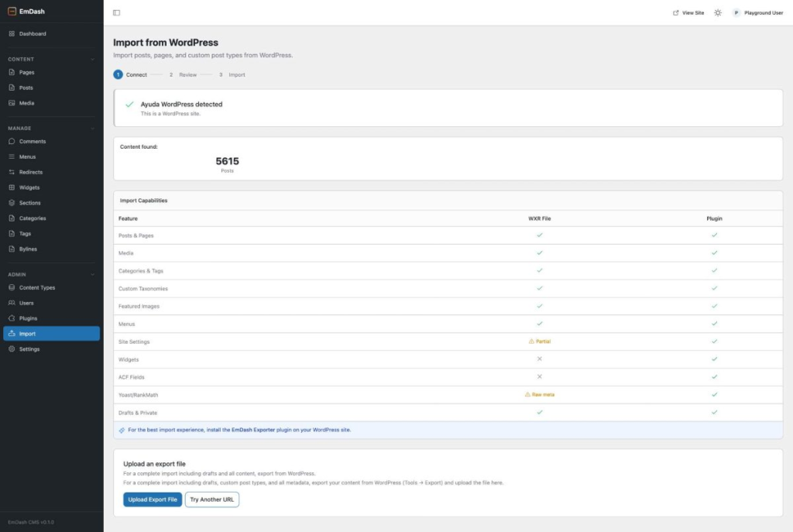
Task: Open the Media library icon
Action: (x=12, y=103)
